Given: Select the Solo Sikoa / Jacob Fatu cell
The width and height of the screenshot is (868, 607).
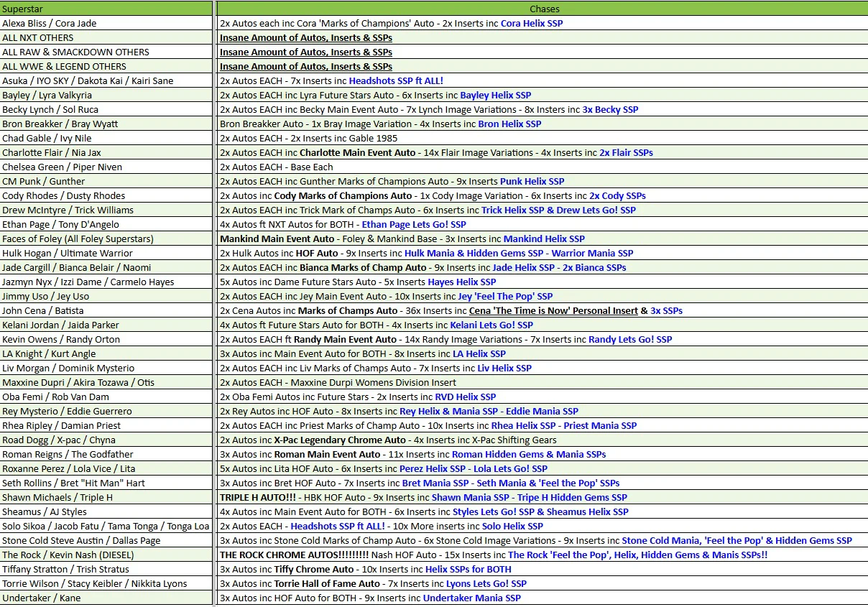Looking at the screenshot, I should pos(106,526).
